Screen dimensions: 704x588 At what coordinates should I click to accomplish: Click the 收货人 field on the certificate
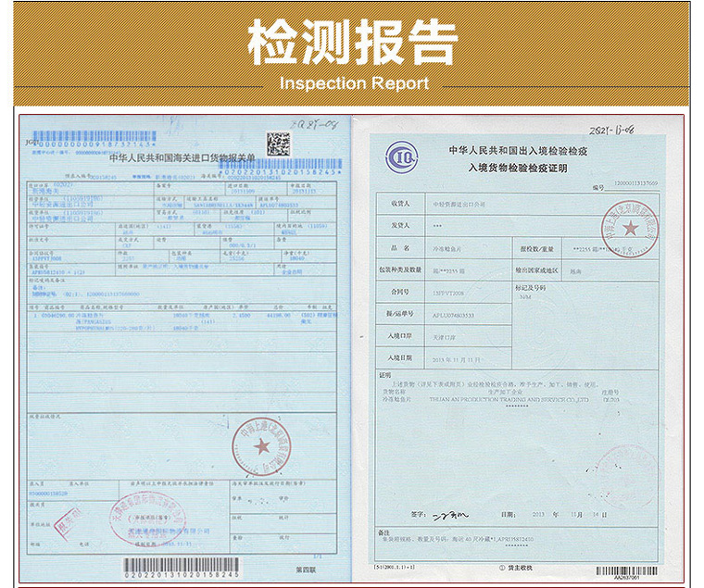coord(399,202)
